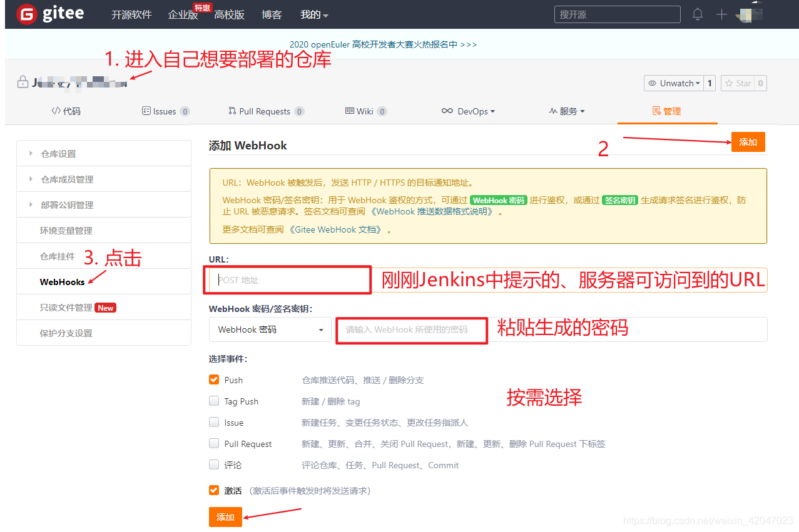Click the star count 0
This screenshot has height=532, width=799.
pos(760,83)
